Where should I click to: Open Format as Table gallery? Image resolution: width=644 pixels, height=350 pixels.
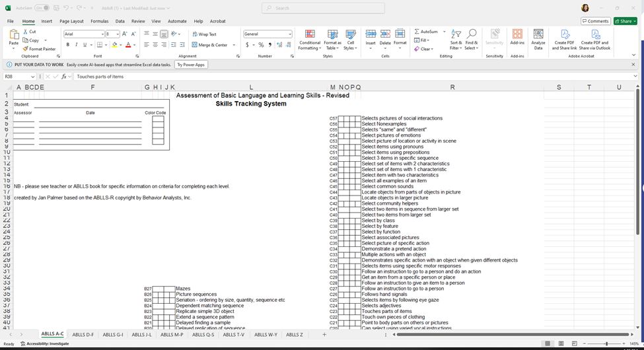coord(332,40)
